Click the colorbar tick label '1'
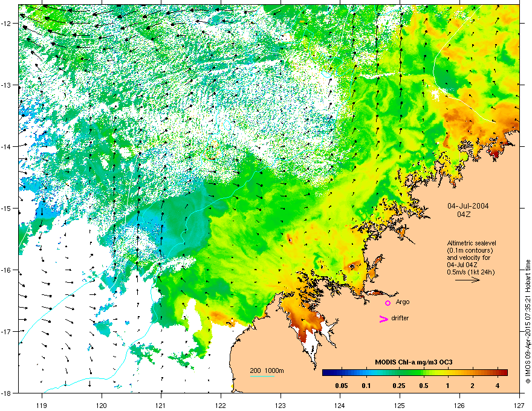 [x=447, y=386]
